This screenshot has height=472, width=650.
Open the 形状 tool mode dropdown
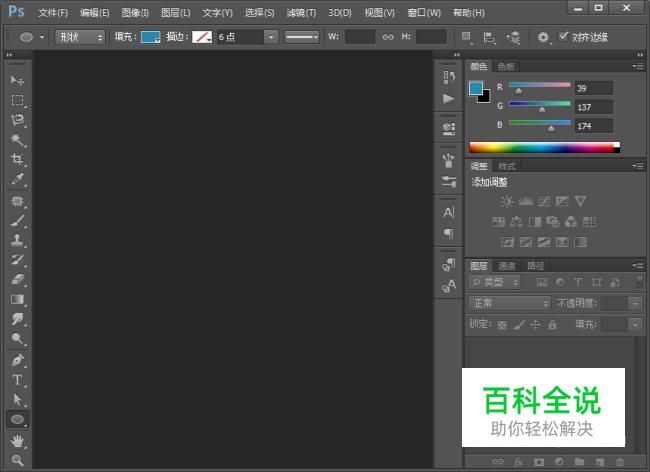[x=81, y=37]
